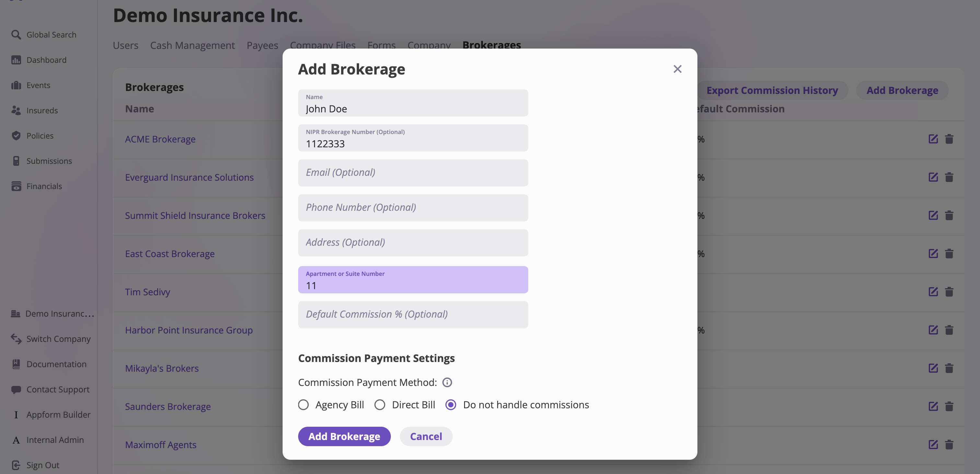The image size is (980, 474).
Task: Click the commission payment method info icon
Action: point(447,382)
